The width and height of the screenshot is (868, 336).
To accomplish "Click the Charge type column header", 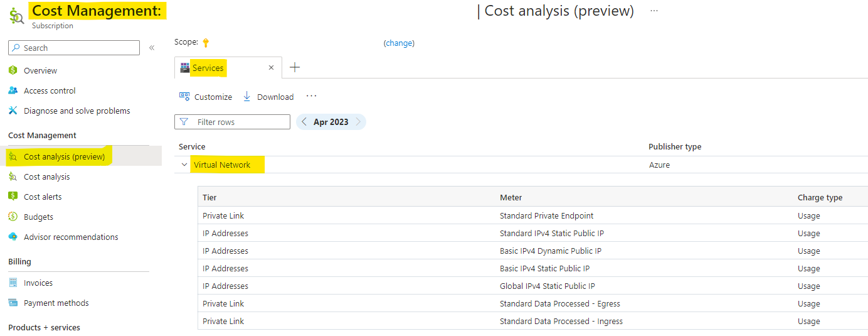I will coord(820,197).
